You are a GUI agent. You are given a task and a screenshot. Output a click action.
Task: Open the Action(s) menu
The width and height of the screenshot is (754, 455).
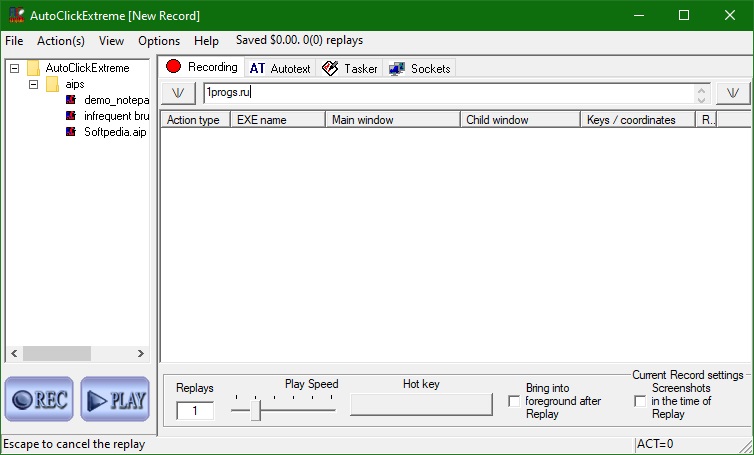(61, 41)
